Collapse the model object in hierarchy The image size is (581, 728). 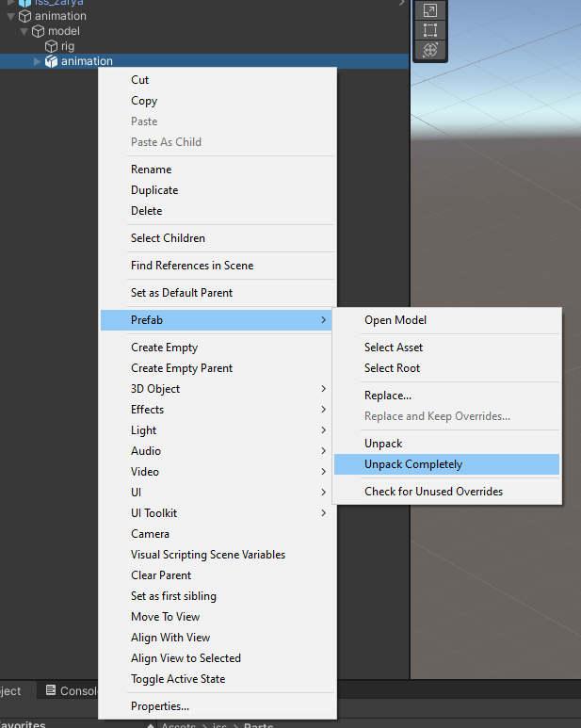pyautogui.click(x=24, y=31)
